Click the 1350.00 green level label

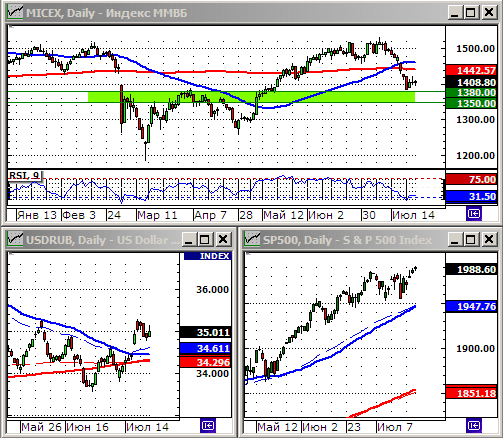point(472,103)
